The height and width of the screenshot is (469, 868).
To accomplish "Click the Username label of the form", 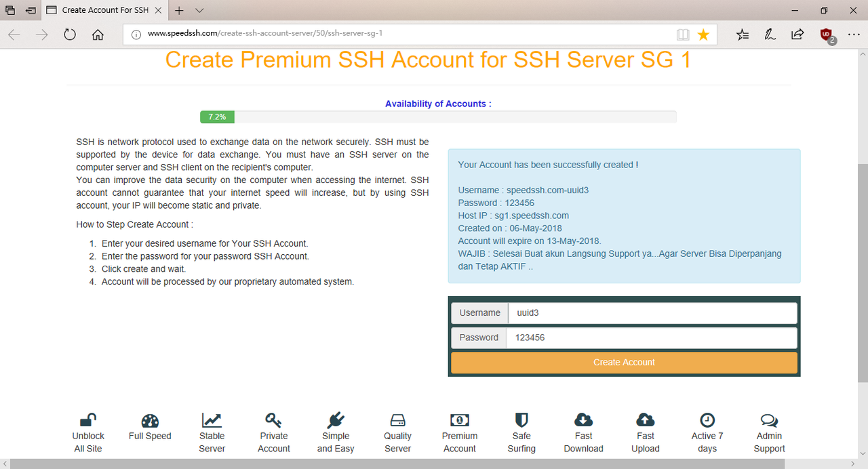I will click(479, 312).
